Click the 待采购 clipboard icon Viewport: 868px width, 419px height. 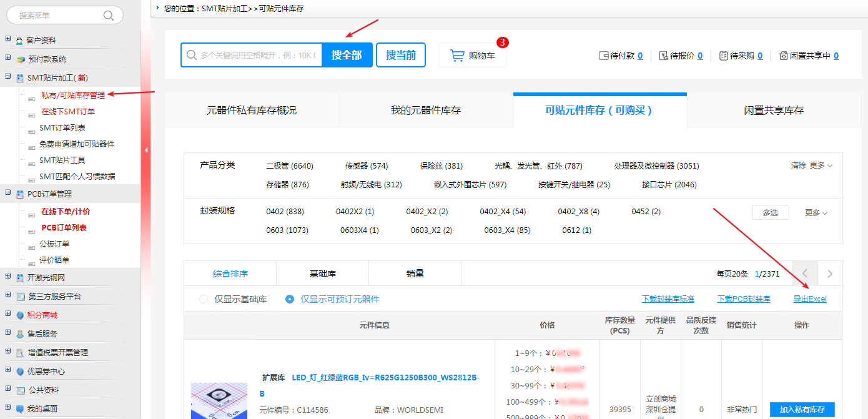click(x=723, y=56)
